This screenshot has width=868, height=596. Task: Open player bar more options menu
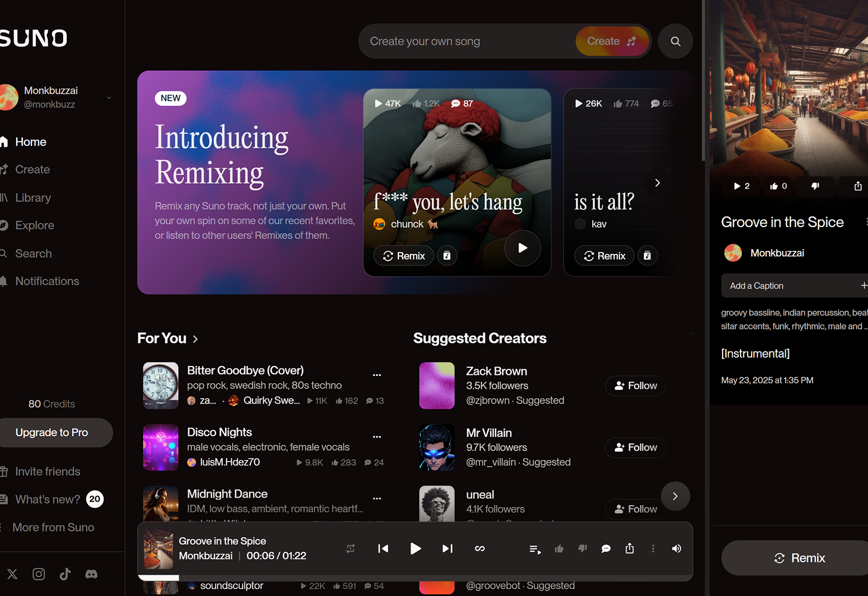[653, 548]
